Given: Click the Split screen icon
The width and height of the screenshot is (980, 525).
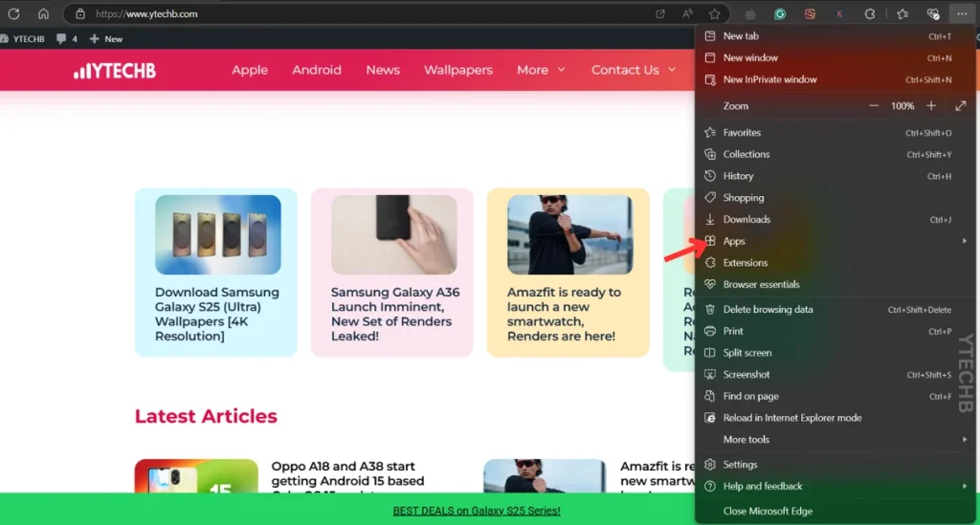Looking at the screenshot, I should point(710,353).
